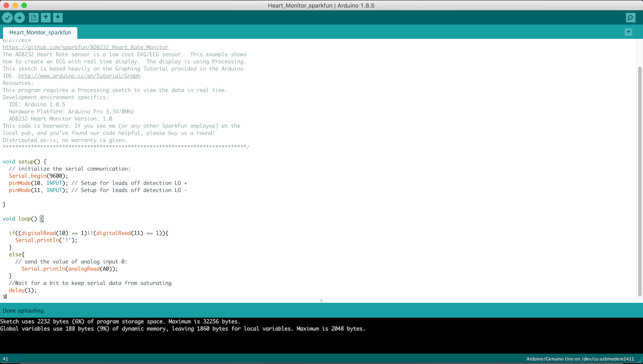Click the yellow minimize window button

[x=15, y=5]
